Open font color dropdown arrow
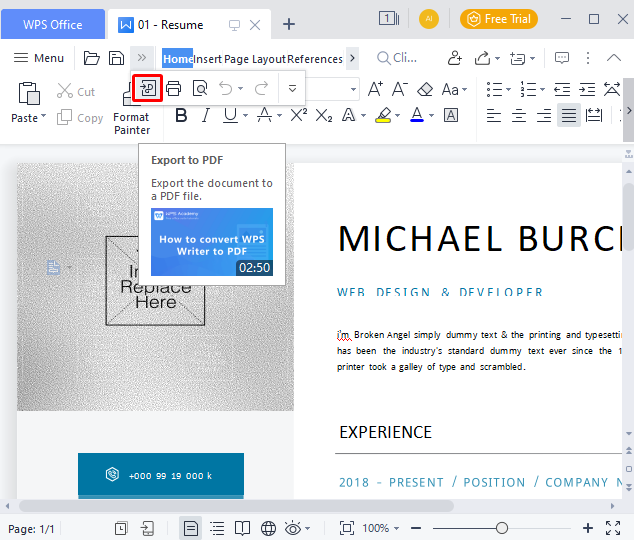634x540 pixels. [x=432, y=116]
